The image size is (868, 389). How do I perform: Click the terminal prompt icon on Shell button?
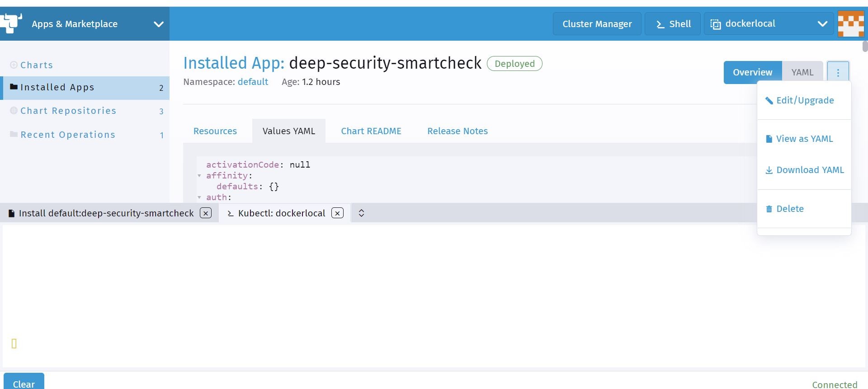[x=660, y=24]
